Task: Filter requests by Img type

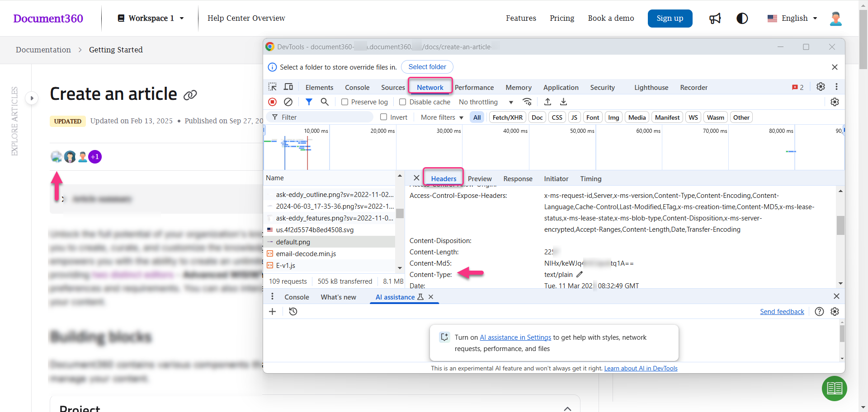Action: pyautogui.click(x=613, y=117)
